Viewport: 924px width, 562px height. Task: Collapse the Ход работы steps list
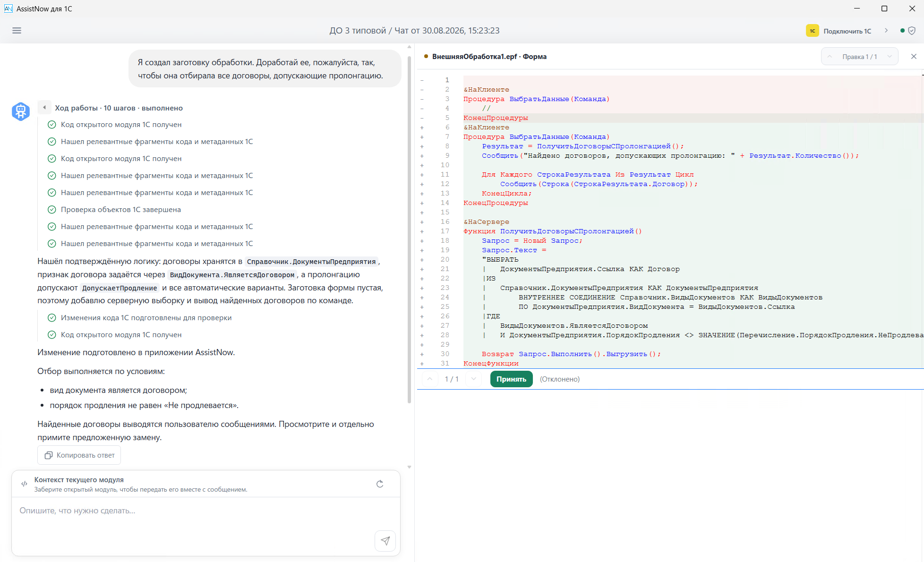[x=44, y=108]
